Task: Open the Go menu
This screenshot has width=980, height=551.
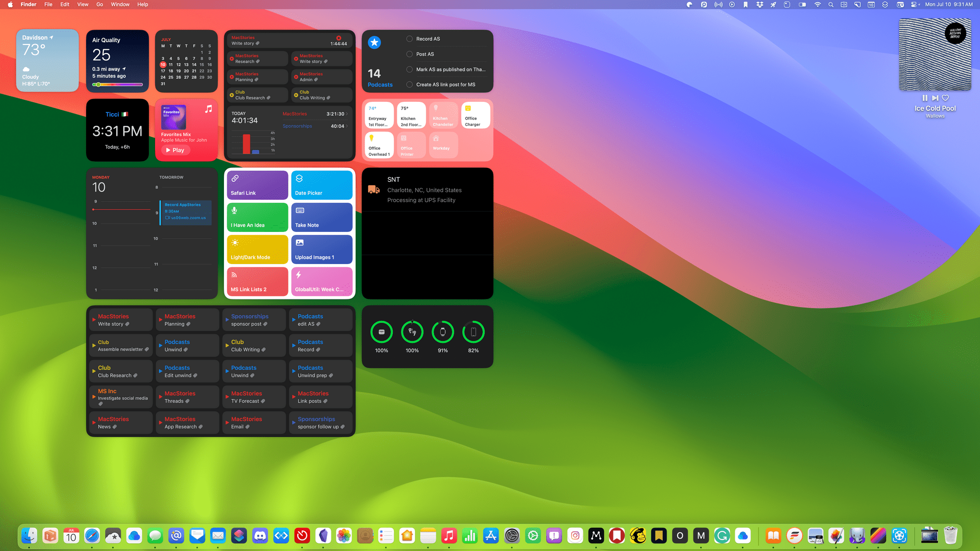Action: [x=100, y=4]
